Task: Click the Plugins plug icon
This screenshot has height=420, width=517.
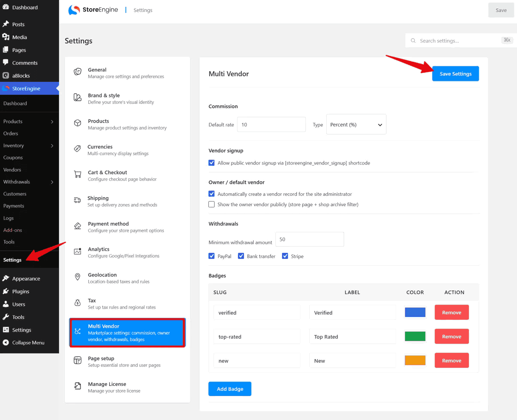Action: point(6,291)
